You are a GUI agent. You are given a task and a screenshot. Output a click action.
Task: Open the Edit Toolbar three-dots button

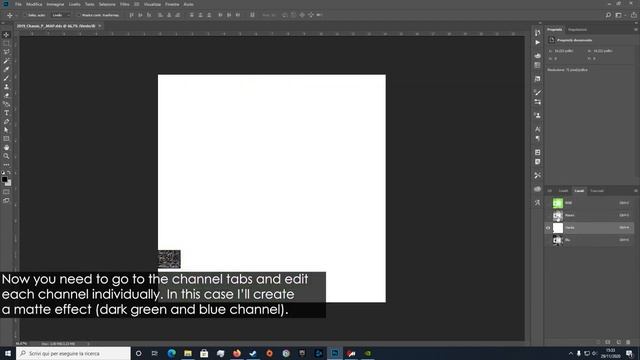6,165
